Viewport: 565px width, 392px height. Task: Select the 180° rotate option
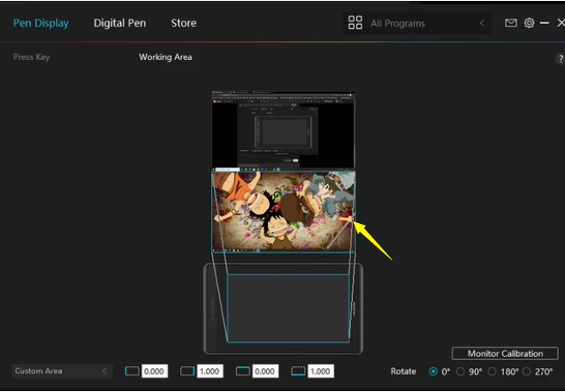coord(491,371)
